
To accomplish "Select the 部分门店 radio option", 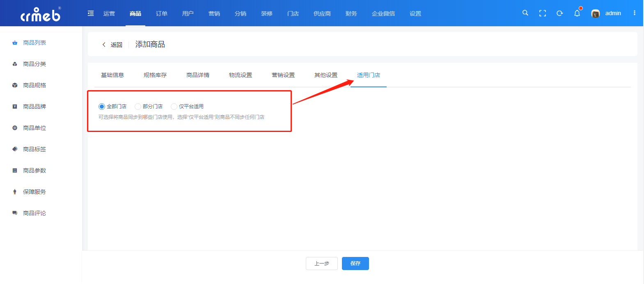I will pos(138,107).
